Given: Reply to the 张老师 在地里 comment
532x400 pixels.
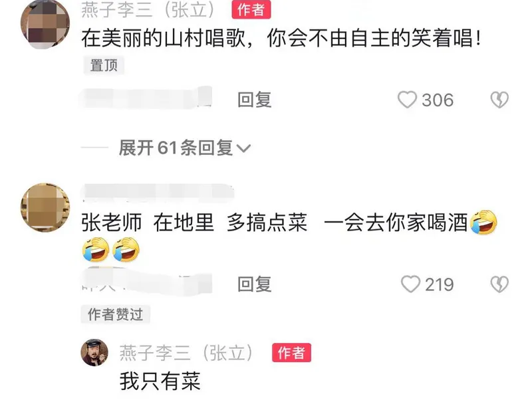Looking at the screenshot, I should click(255, 284).
